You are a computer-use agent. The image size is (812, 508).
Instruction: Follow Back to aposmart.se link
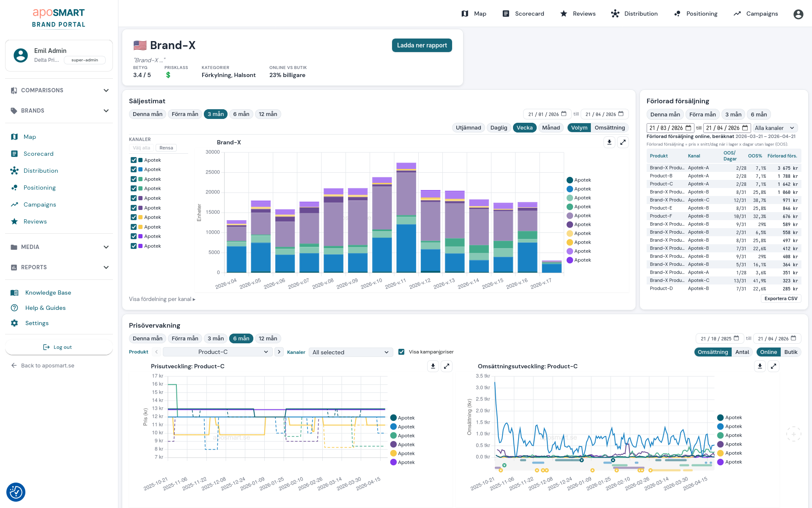point(43,365)
